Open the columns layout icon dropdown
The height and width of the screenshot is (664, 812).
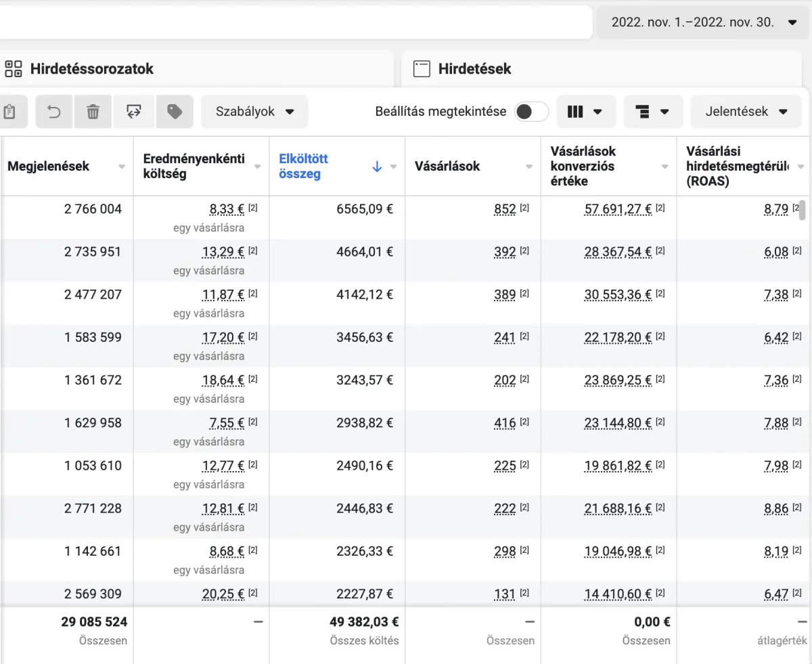(x=585, y=112)
